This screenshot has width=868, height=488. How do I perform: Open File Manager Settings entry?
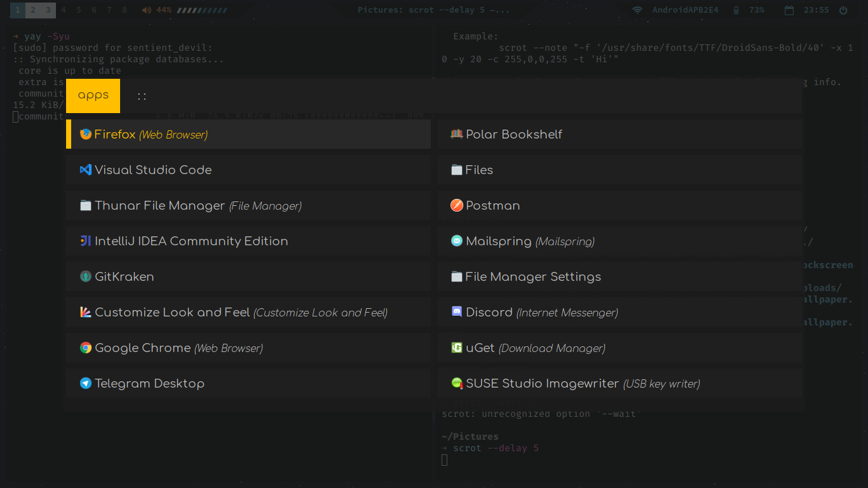click(620, 276)
